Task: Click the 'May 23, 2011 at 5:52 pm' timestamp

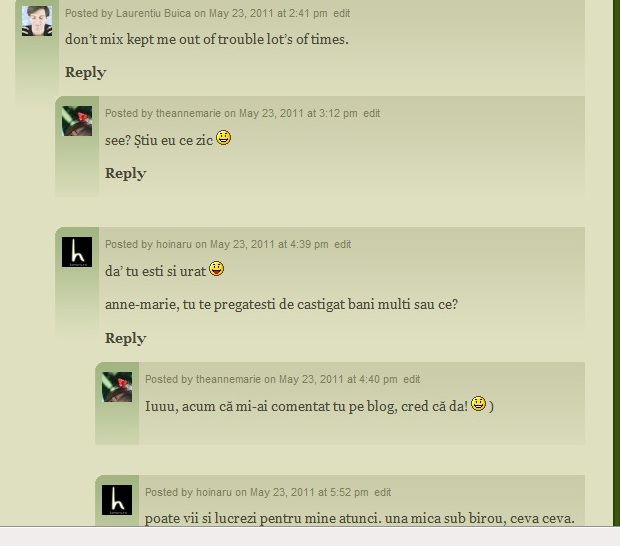Action: (x=309, y=493)
